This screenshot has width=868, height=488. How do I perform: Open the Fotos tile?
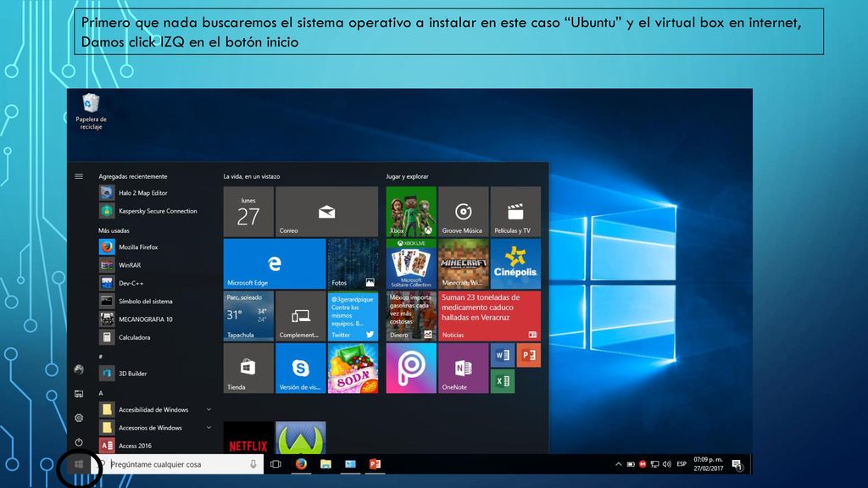coord(353,264)
